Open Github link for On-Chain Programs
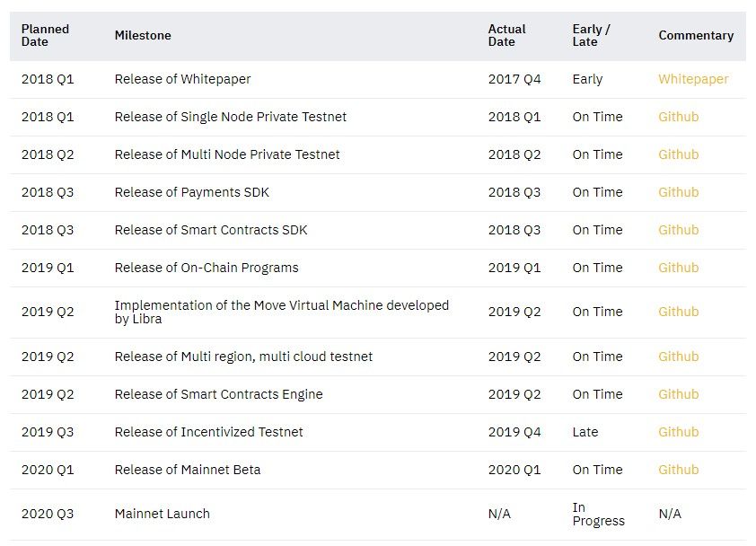756x546 pixels. tap(678, 268)
